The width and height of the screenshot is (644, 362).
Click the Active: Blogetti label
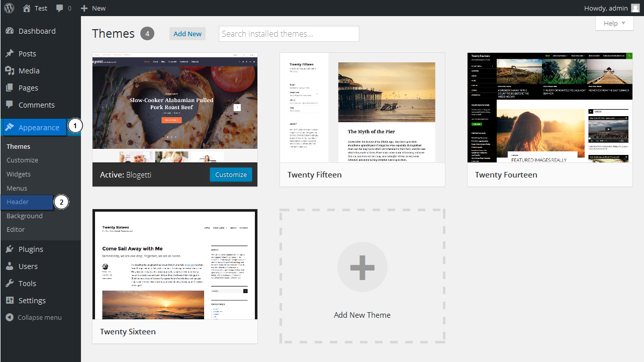point(126,175)
